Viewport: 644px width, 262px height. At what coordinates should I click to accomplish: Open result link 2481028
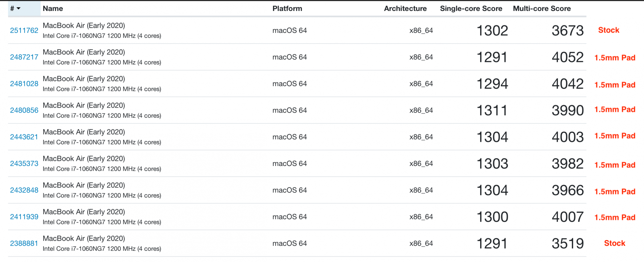[x=24, y=84]
